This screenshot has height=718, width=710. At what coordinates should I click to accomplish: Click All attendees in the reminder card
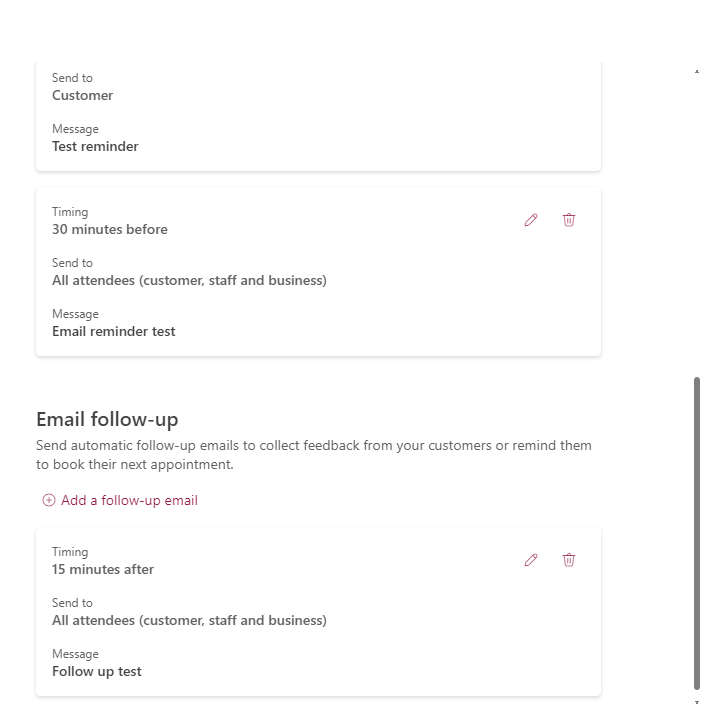189,280
